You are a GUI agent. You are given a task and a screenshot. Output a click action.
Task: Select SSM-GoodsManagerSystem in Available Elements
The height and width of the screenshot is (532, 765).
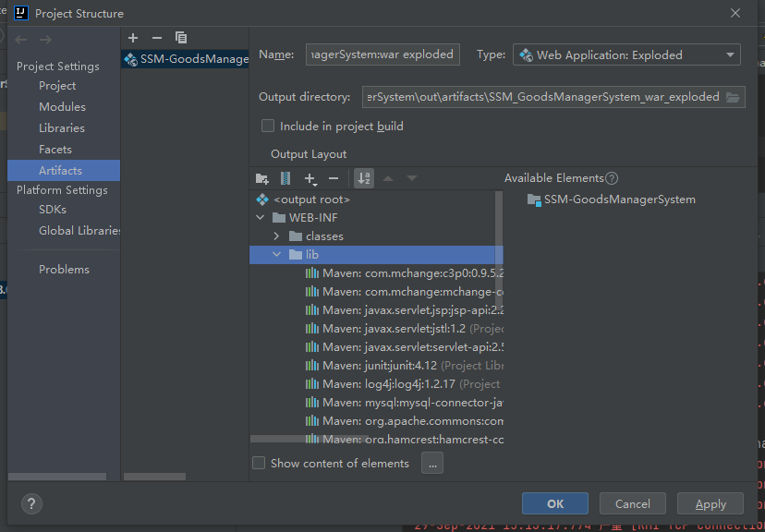(x=612, y=199)
